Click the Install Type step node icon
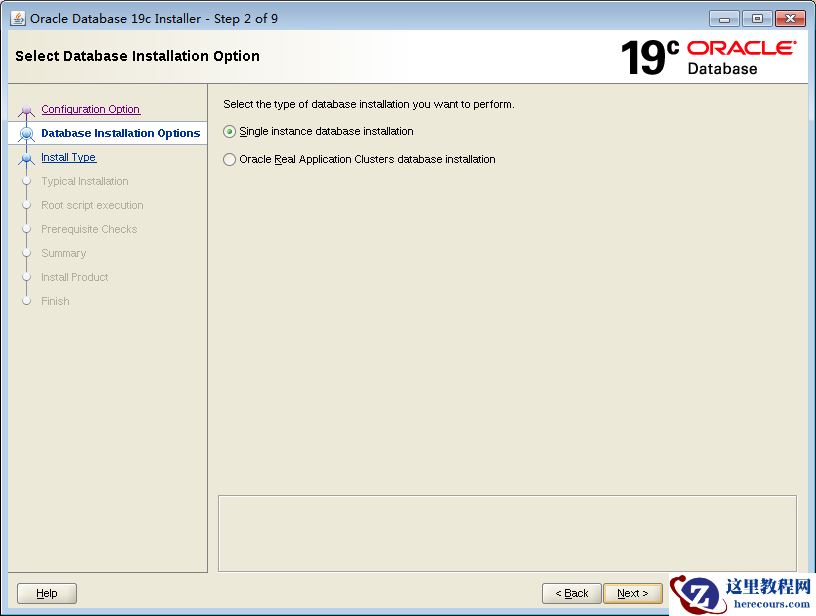The image size is (816, 616). (x=27, y=158)
